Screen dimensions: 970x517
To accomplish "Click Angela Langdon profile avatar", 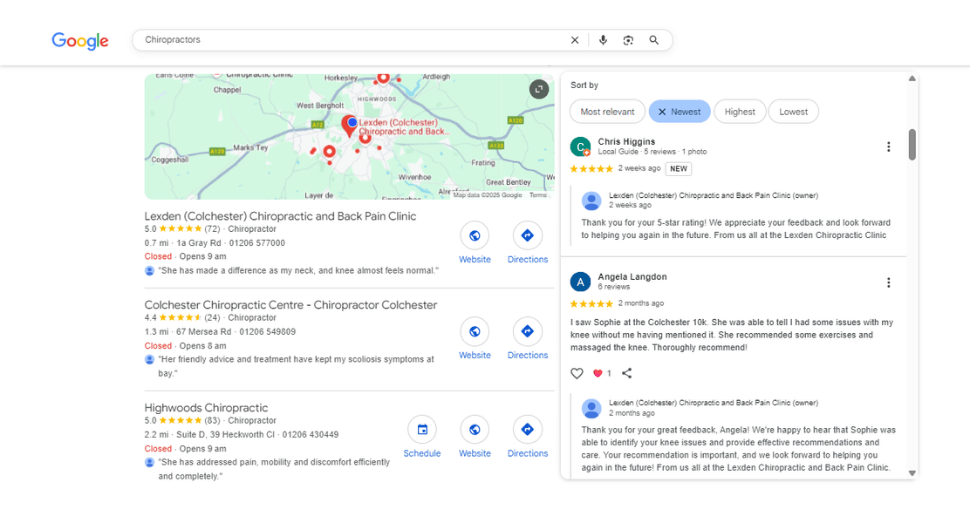I will pos(580,282).
